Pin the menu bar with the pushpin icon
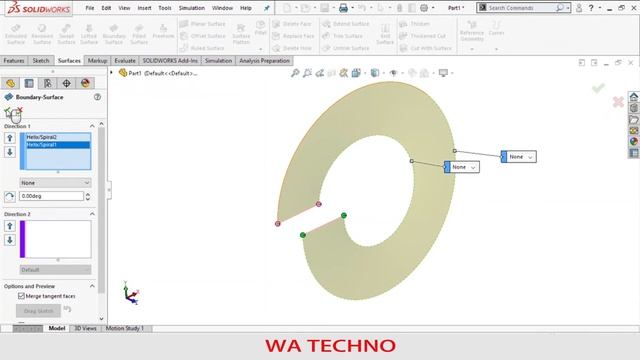Image resolution: width=640 pixels, height=360 pixels. point(267,8)
